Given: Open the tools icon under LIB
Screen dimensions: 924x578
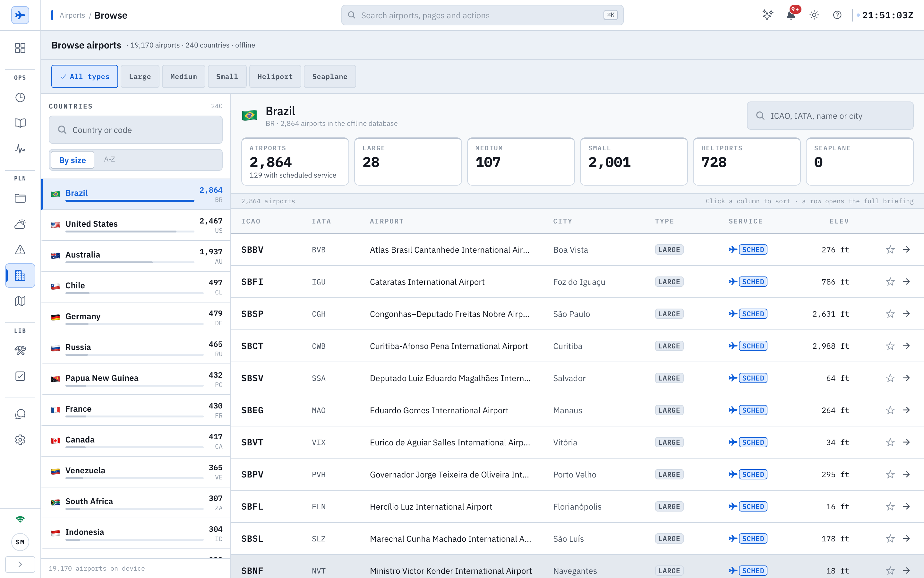Looking at the screenshot, I should pos(20,351).
